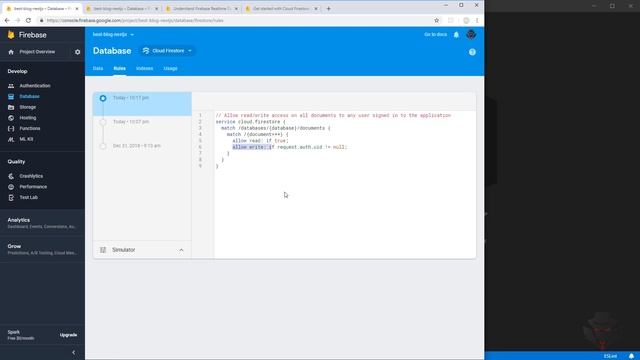The image size is (640, 360).
Task: Switch to the Rules tab
Action: pyautogui.click(x=120, y=69)
